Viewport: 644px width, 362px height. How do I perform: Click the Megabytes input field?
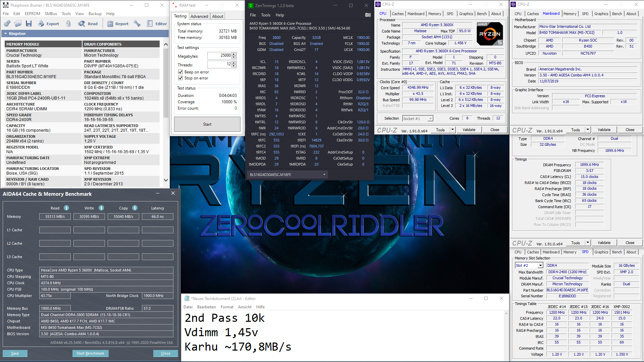coord(219,56)
